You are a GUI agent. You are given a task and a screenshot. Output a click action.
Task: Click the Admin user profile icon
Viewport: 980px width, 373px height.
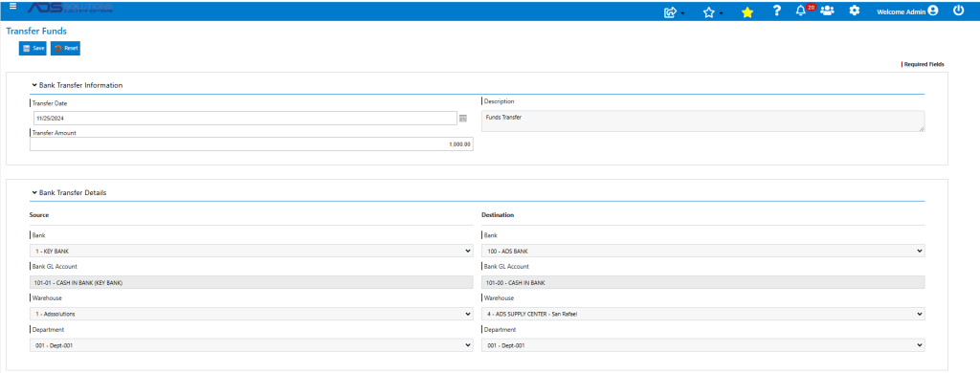click(x=933, y=11)
